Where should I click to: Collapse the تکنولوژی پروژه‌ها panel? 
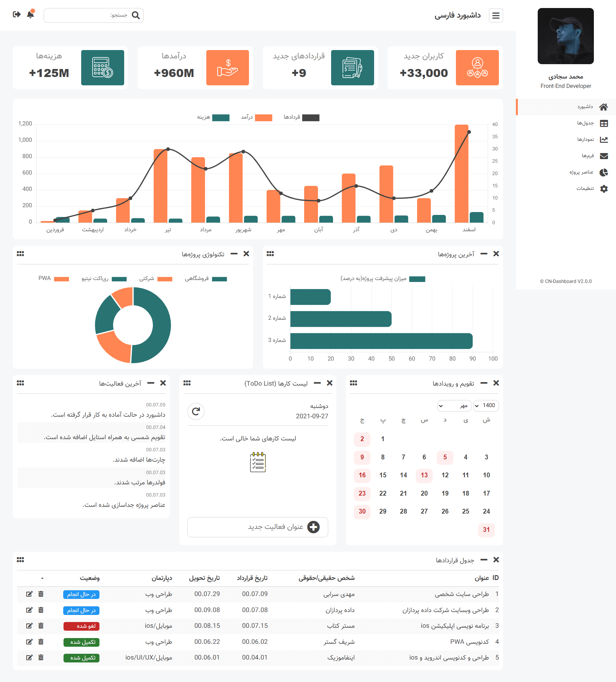coord(234,254)
